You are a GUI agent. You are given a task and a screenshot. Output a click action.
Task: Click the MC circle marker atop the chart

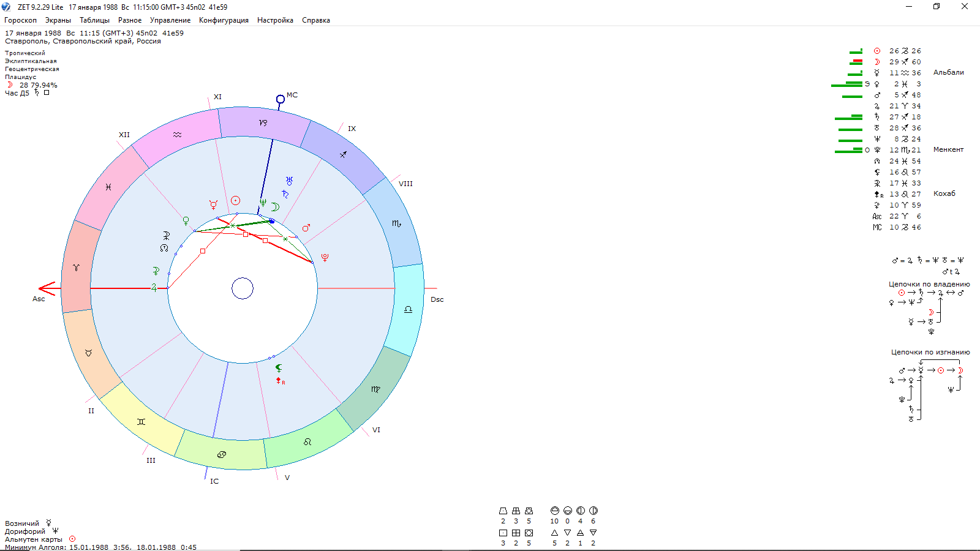[x=280, y=99]
